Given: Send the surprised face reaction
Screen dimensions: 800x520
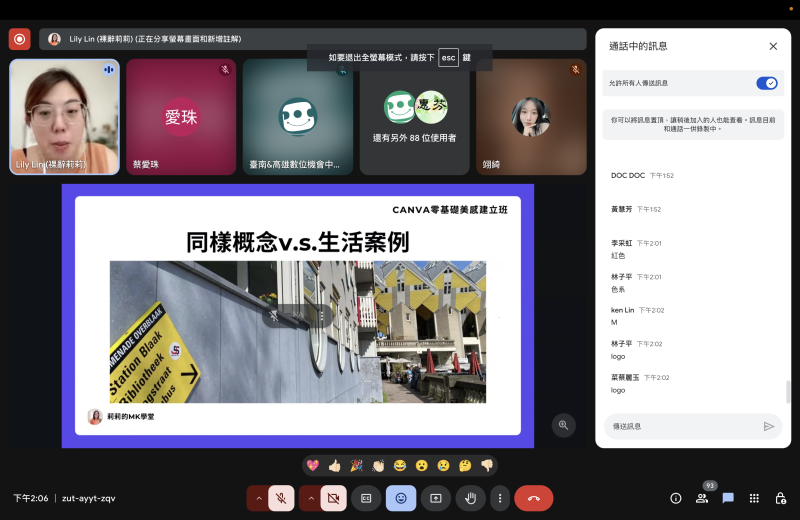Looking at the screenshot, I should pyautogui.click(x=421, y=465).
